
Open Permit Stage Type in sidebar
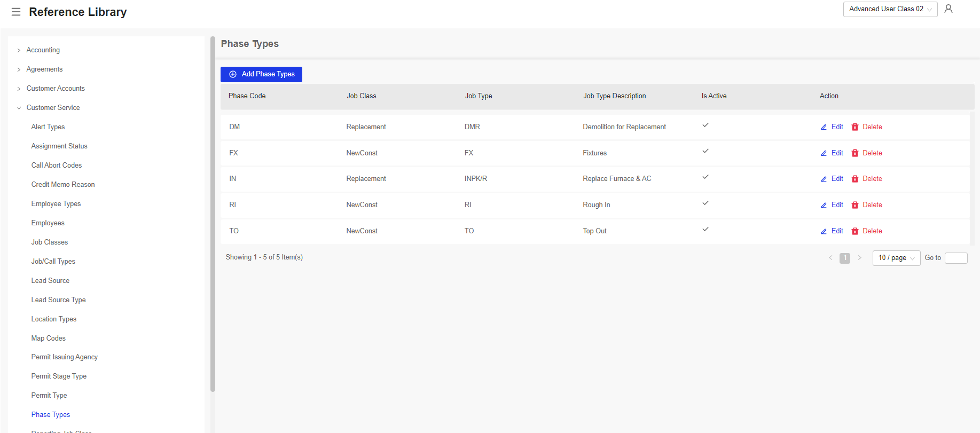pyautogui.click(x=59, y=376)
